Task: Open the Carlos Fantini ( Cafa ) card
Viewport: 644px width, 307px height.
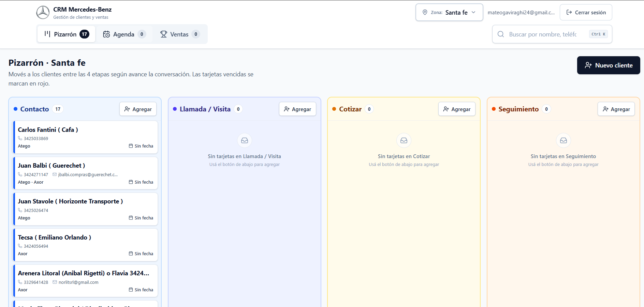Action: (86, 137)
